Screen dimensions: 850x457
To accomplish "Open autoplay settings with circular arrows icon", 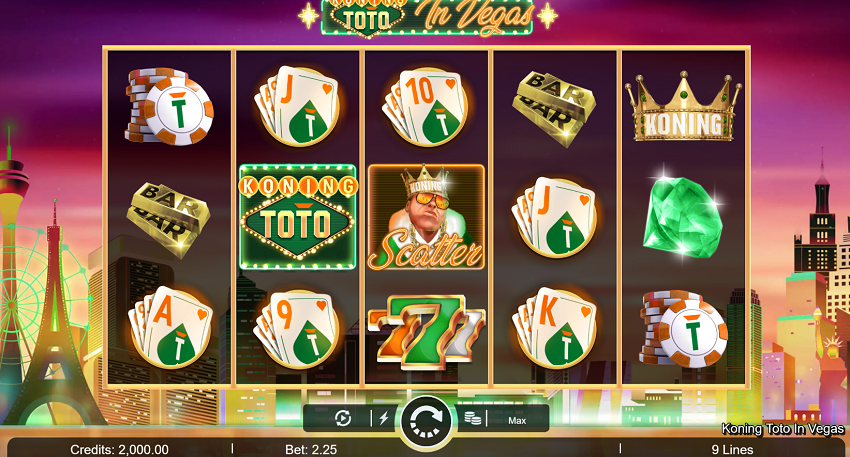I will click(343, 419).
